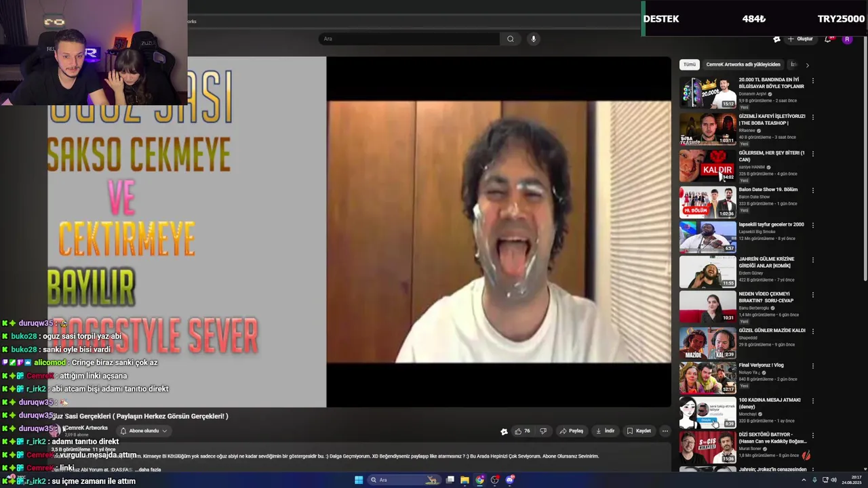Open more options for 'Balon Date Show' video
The image size is (868, 488).
point(812,190)
